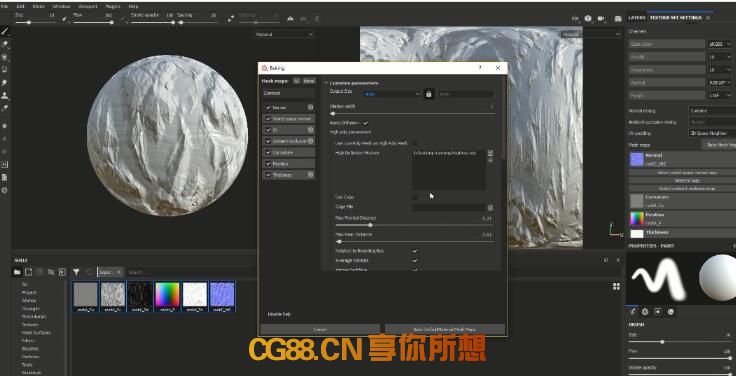The image size is (736, 376).
Task: Open settings icon on Normal mesh map row
Action: coord(310,107)
